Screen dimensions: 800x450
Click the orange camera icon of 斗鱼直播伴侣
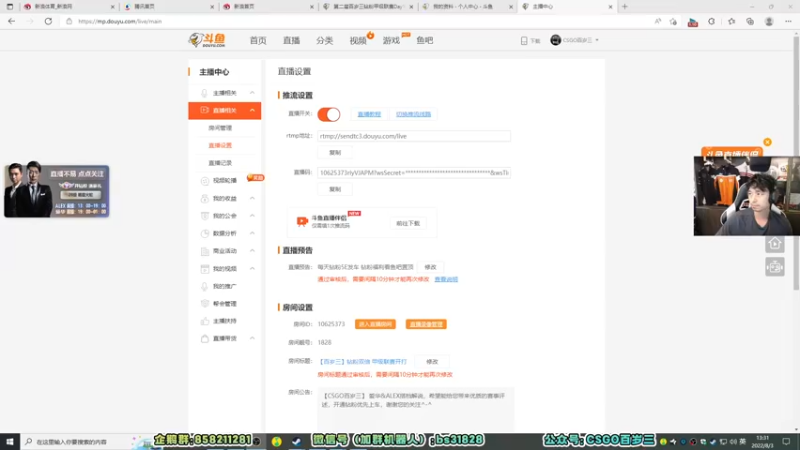(x=302, y=221)
